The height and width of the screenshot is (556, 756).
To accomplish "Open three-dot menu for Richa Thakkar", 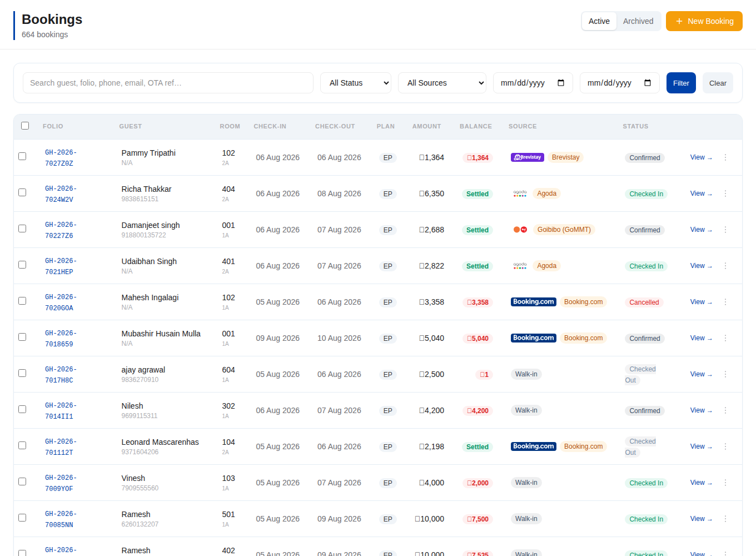I will (x=725, y=193).
